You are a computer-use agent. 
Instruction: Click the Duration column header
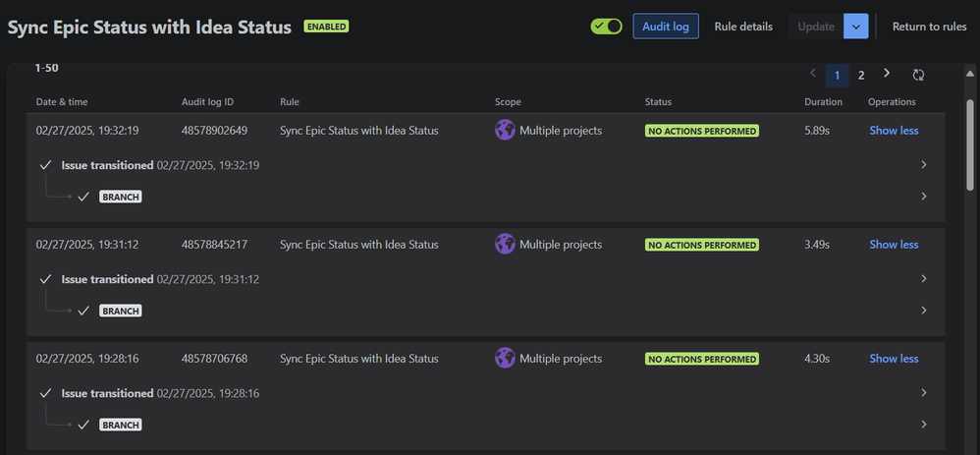(x=823, y=102)
